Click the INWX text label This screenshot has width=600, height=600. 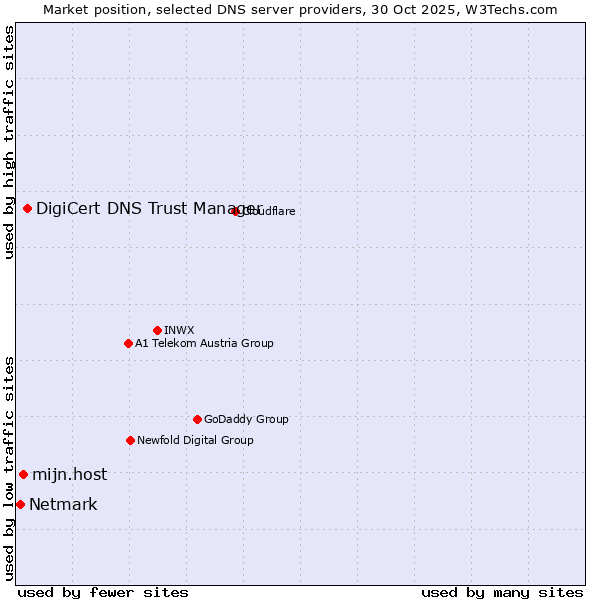click(179, 330)
